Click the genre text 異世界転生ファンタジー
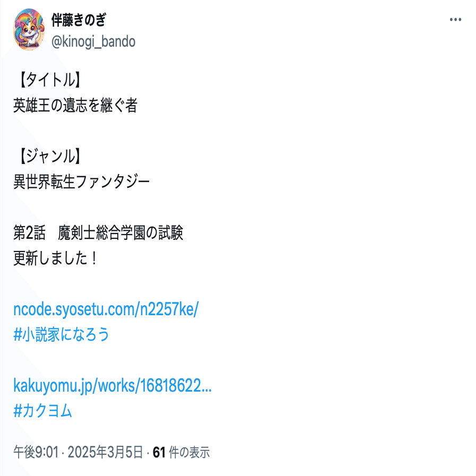Viewport: 476px width, 476px height. (x=81, y=181)
